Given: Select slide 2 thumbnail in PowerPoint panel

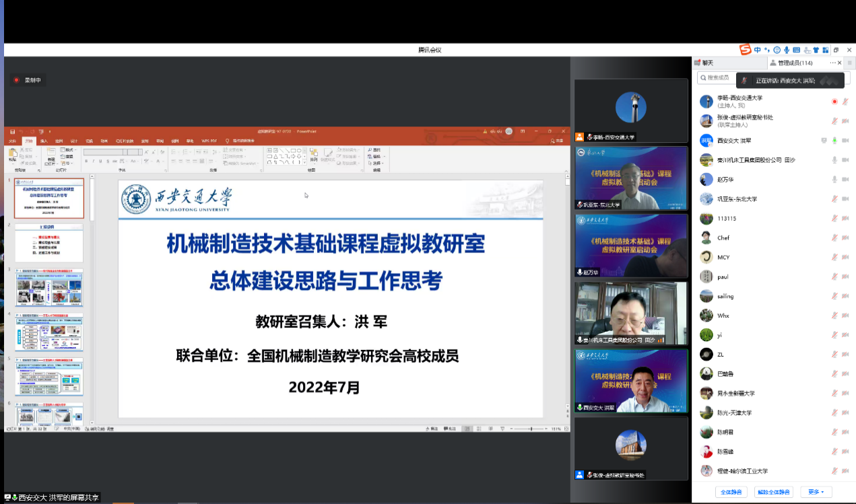Looking at the screenshot, I should click(x=49, y=243).
